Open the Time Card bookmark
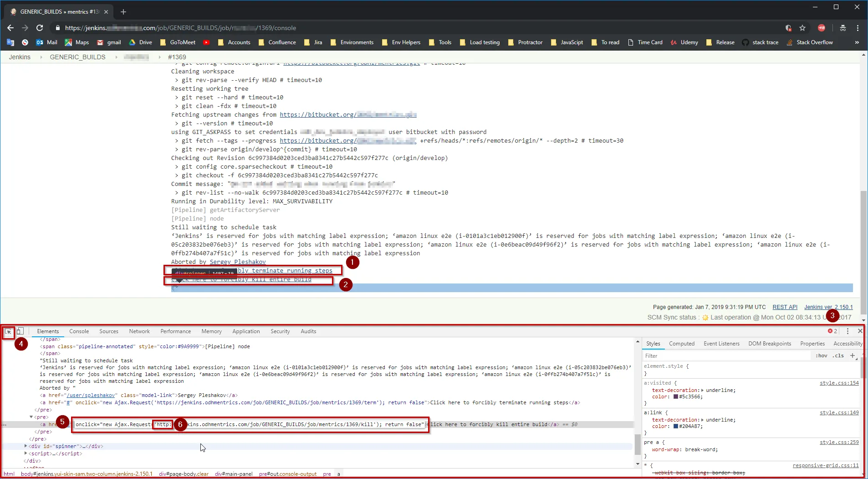 pyautogui.click(x=645, y=42)
